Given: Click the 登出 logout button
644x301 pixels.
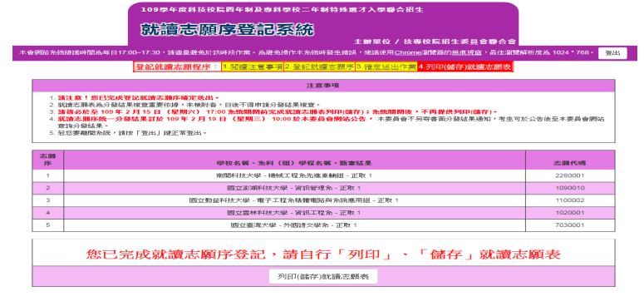Looking at the screenshot, I should pos(612,53).
